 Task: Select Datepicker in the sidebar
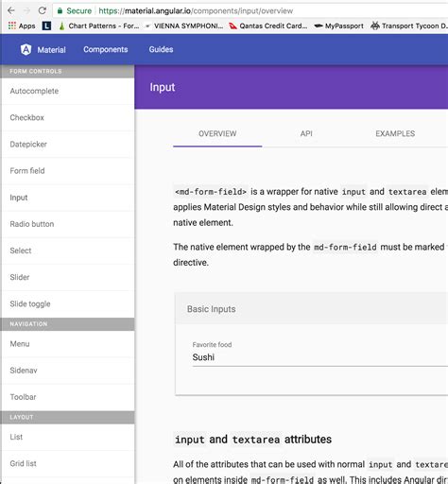click(x=67, y=145)
